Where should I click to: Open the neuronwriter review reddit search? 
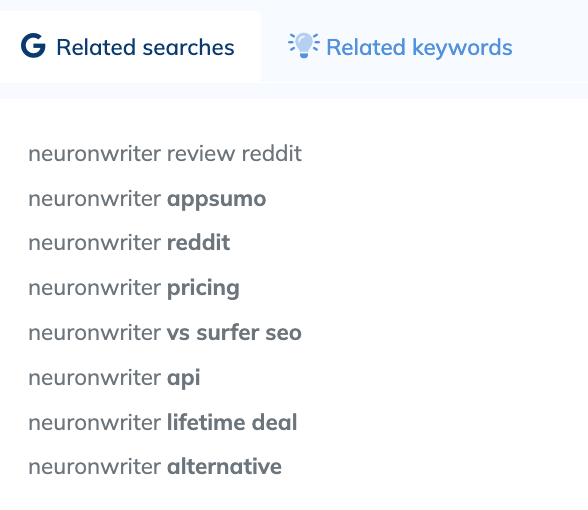(x=165, y=153)
